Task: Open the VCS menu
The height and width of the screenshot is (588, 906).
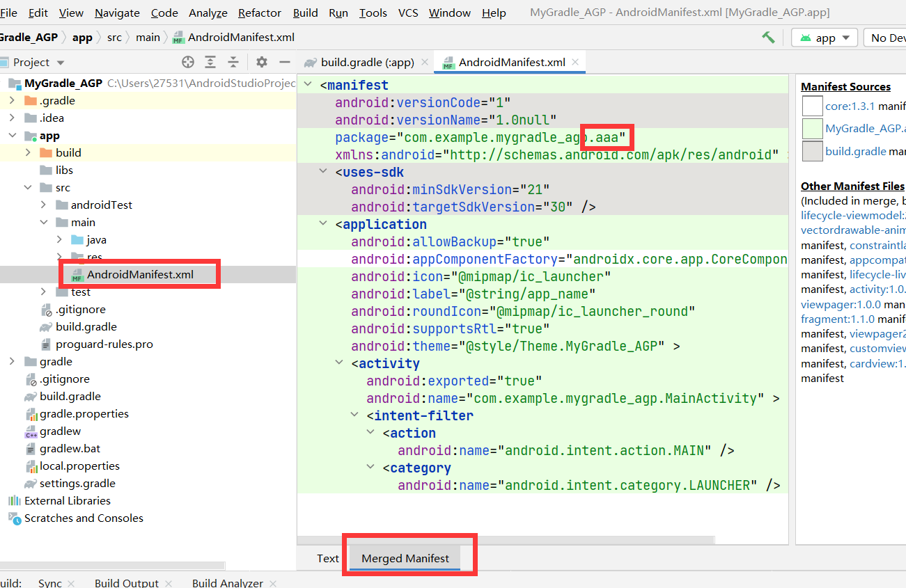Action: [x=408, y=13]
